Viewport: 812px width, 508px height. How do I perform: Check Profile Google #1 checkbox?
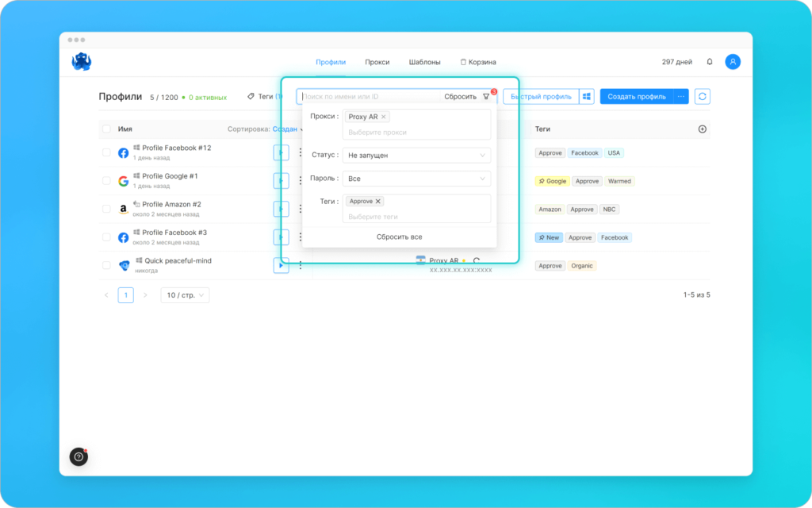point(106,181)
